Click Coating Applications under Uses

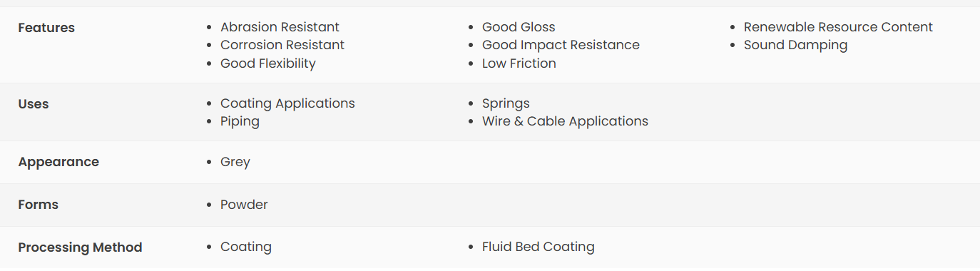pos(287,103)
